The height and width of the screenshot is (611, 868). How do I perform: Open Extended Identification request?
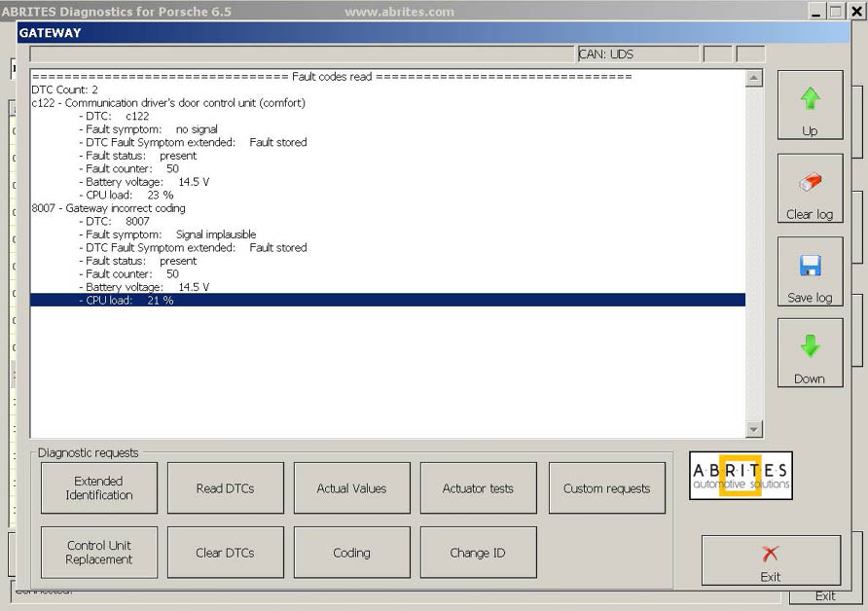pyautogui.click(x=99, y=488)
